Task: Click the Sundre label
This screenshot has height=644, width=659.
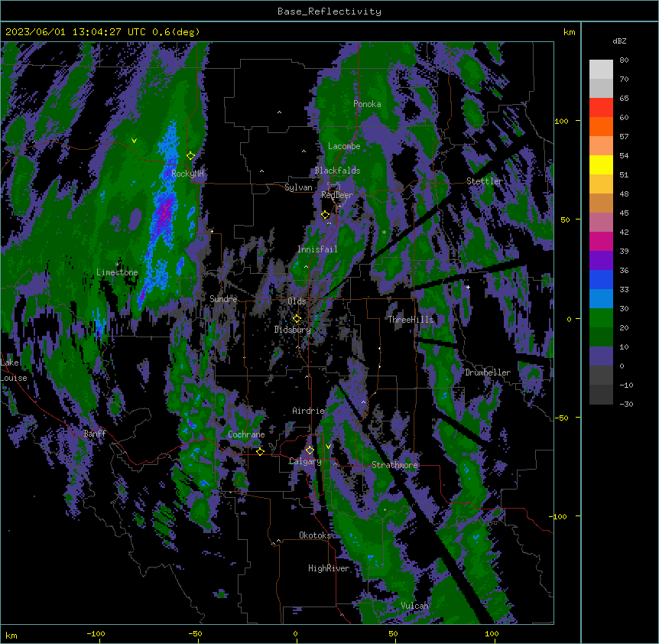Action: click(223, 299)
